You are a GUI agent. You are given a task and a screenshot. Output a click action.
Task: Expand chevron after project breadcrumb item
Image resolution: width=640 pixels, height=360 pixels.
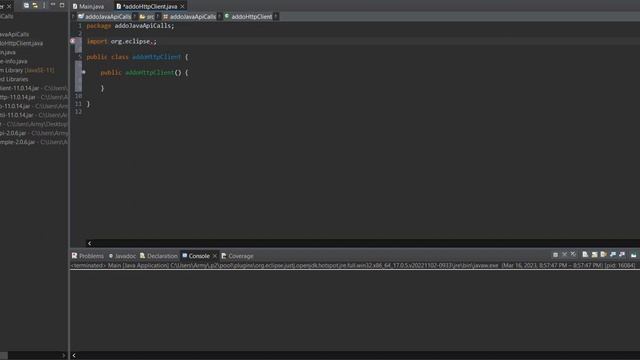[x=134, y=17]
